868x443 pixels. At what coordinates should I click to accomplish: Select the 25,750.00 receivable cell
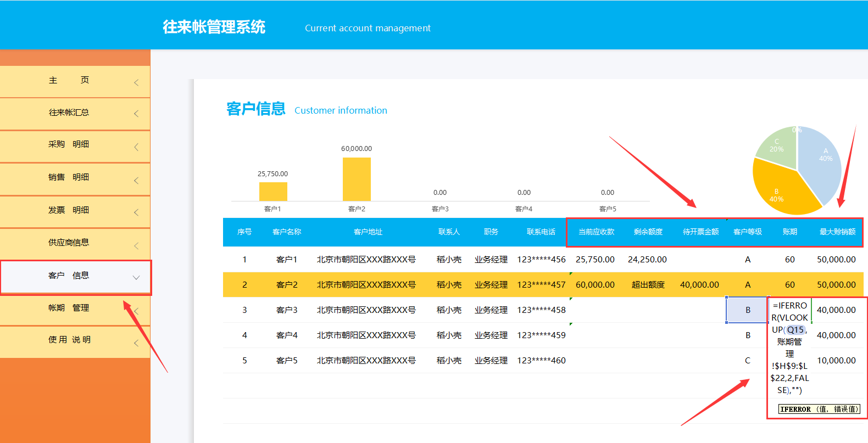click(595, 259)
